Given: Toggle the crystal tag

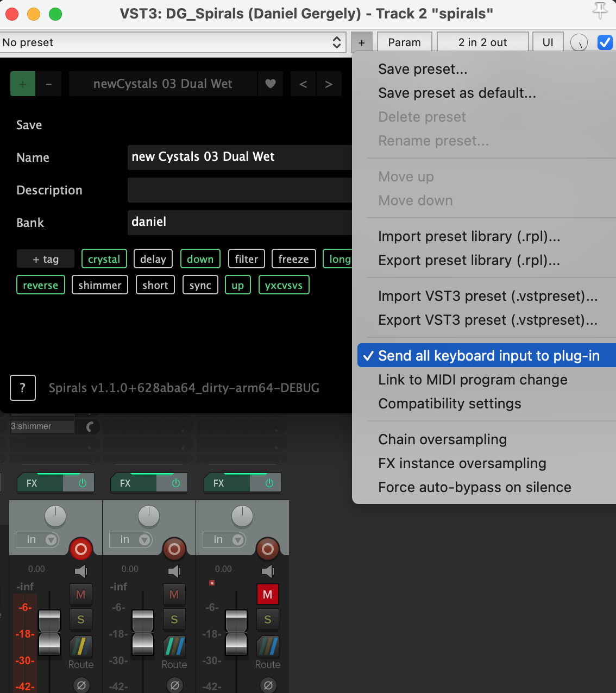Looking at the screenshot, I should click(x=104, y=259).
